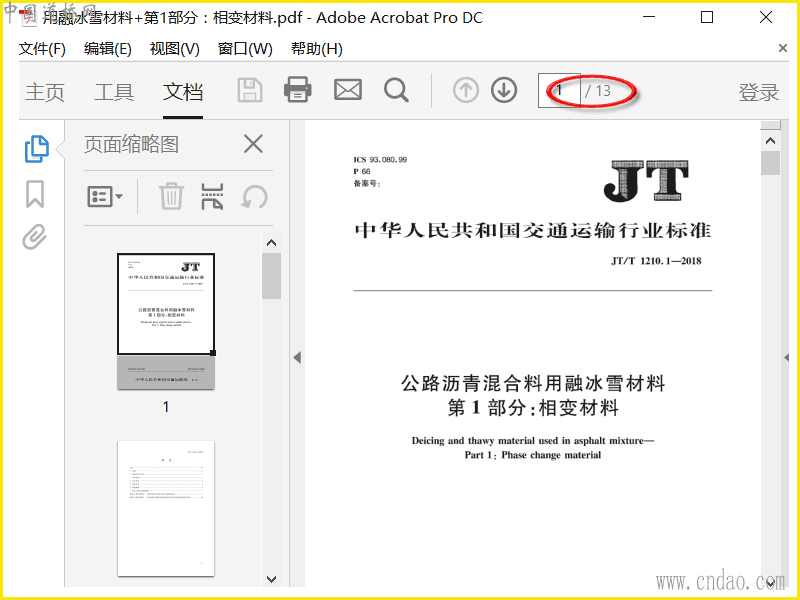Click document scrollbar up arrow
This screenshot has height=600, width=800.
click(x=770, y=141)
